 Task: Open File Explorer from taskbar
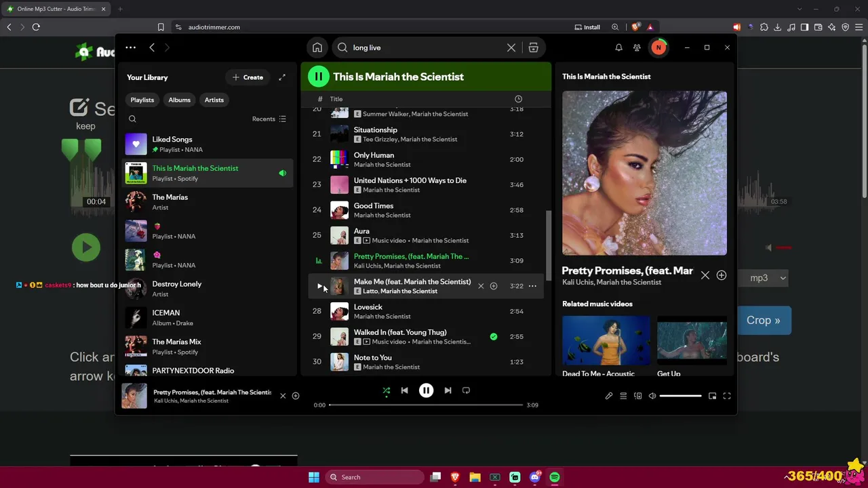(x=475, y=477)
